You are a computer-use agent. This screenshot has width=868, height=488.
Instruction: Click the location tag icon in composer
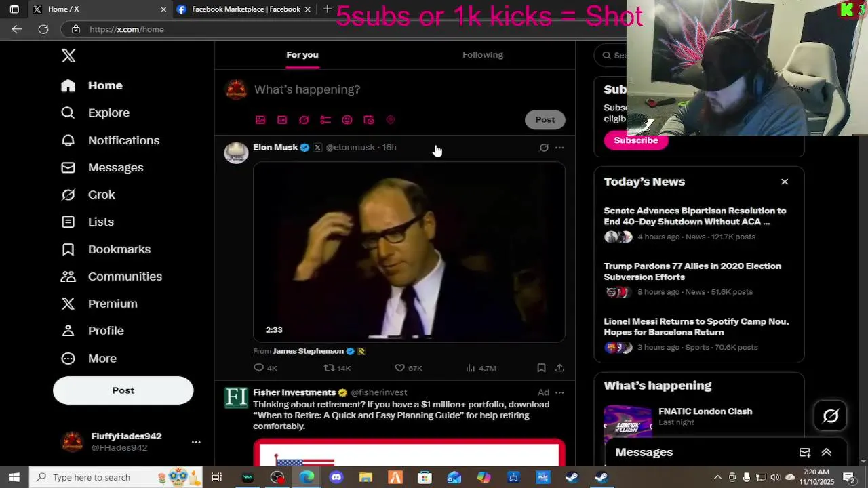point(391,120)
